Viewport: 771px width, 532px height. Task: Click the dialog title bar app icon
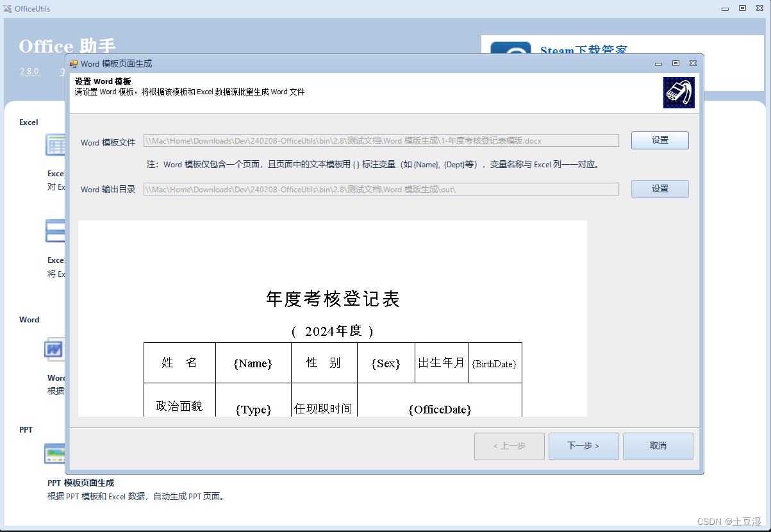(x=74, y=64)
